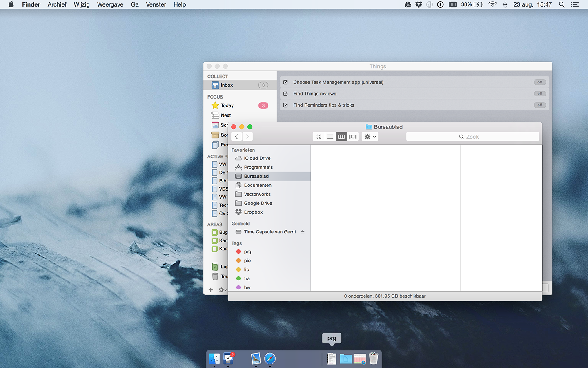
Task: Open gear menu at Things sidebar bottom
Action: tap(223, 290)
